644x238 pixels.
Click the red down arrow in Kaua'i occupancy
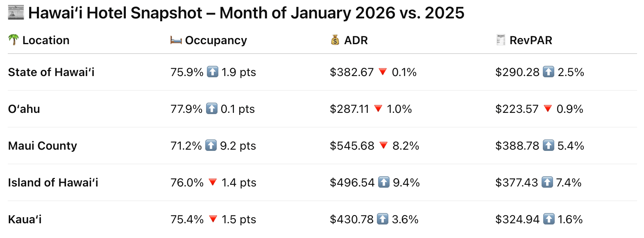213,219
